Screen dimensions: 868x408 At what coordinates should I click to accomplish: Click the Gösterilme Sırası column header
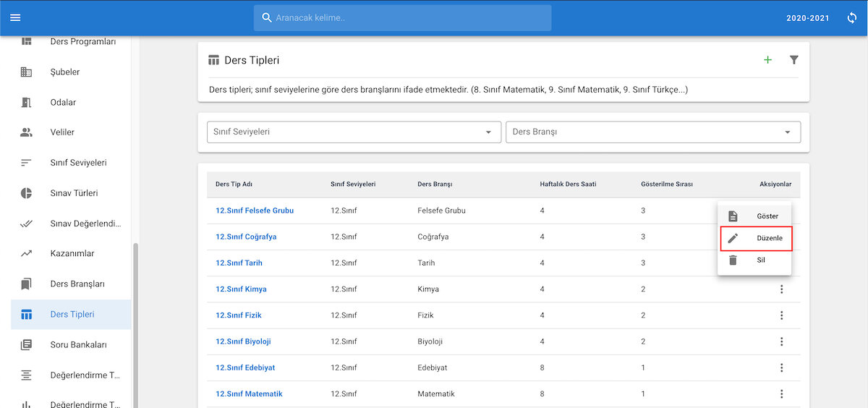coord(667,184)
